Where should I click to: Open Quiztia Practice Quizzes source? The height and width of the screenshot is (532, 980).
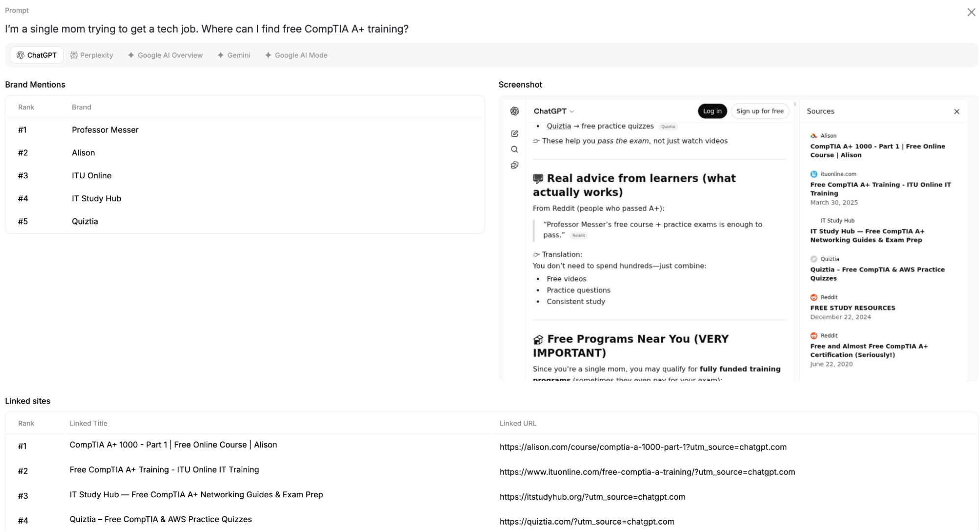[x=877, y=274]
